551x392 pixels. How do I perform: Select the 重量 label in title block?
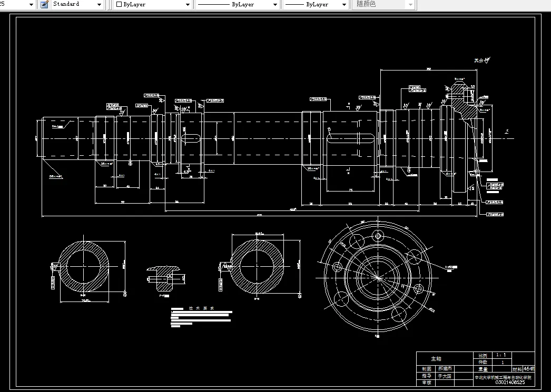[x=483, y=369]
